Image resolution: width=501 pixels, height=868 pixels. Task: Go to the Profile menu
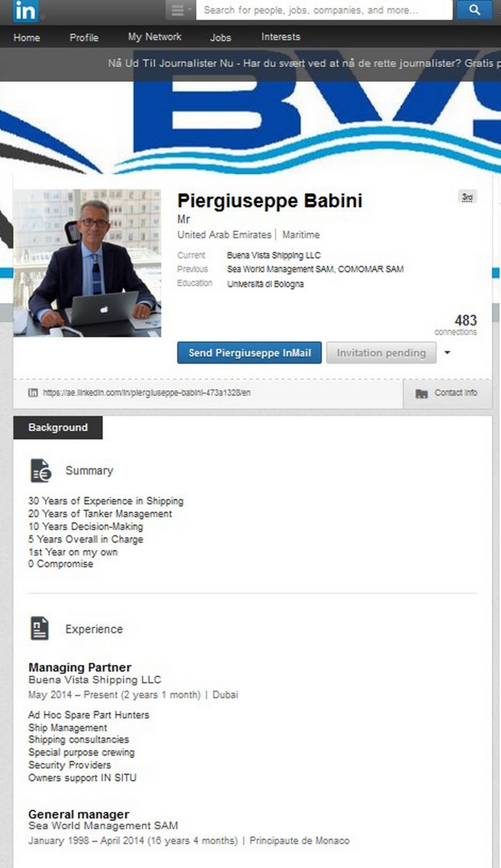[84, 38]
